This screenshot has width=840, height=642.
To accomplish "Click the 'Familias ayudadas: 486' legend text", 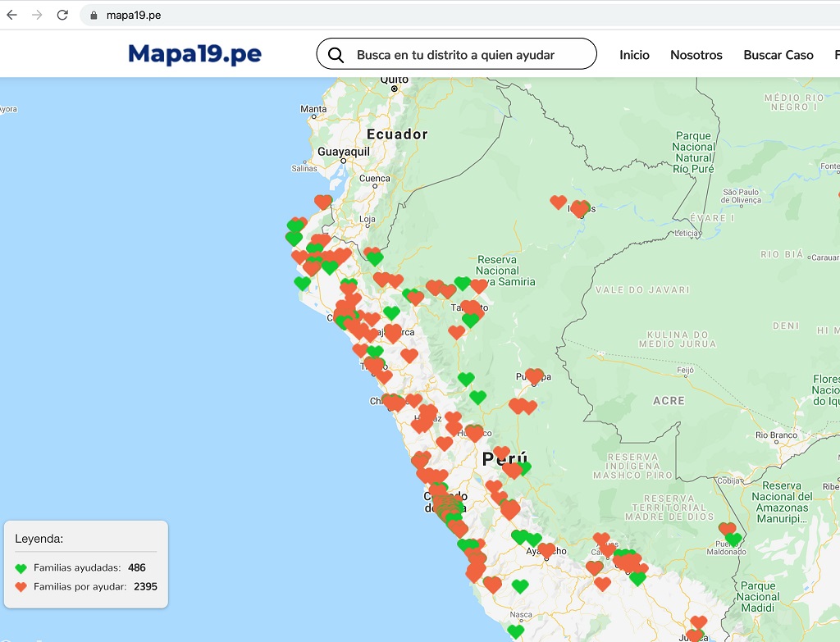I will [89, 567].
